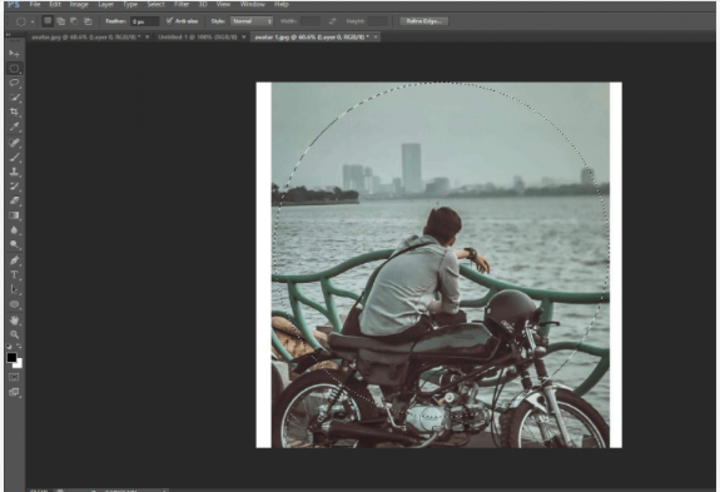Open the 3D menu
The width and height of the screenshot is (720, 492).
click(202, 5)
